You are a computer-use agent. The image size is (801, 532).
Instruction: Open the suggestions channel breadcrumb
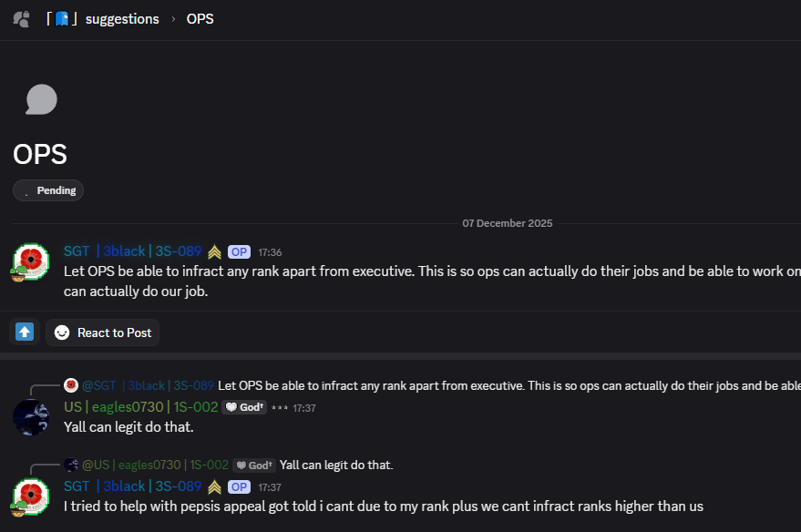(121, 19)
